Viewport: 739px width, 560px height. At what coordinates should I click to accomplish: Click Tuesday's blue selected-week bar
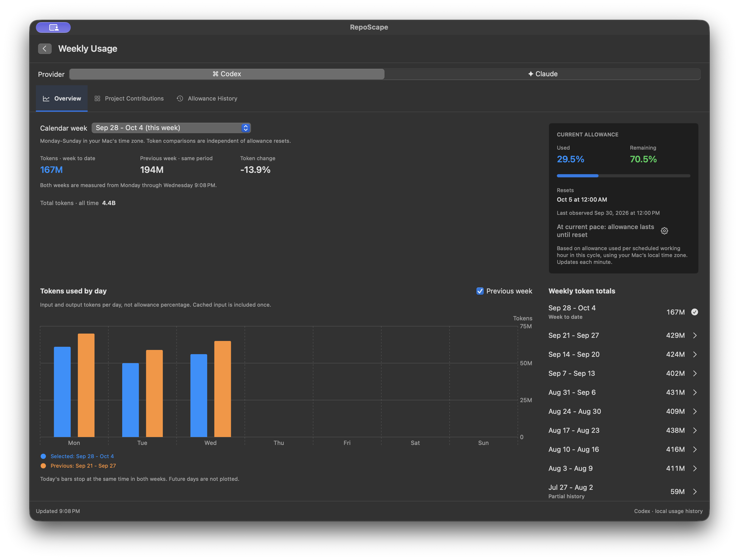(130, 400)
